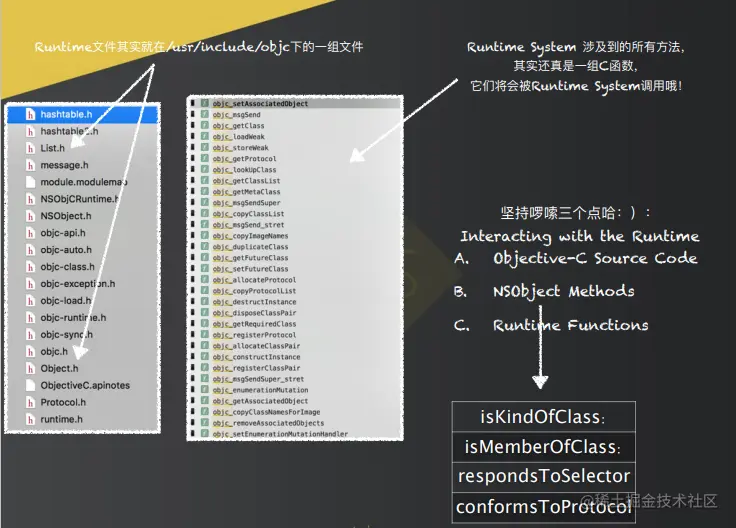Select the objc_setAssociatedObject header row
The height and width of the screenshot is (528, 736).
click(x=295, y=103)
